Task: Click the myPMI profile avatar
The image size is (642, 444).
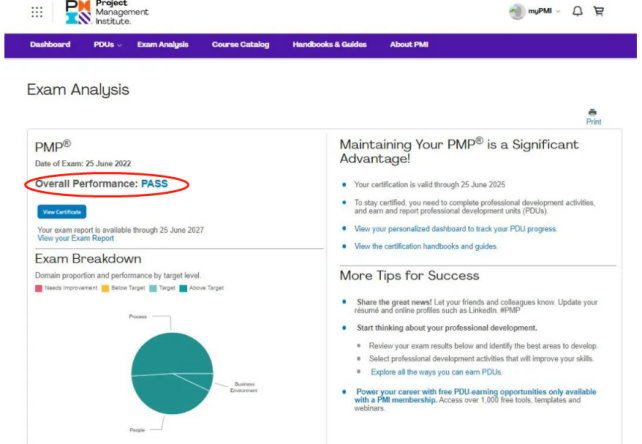Action: click(x=517, y=11)
